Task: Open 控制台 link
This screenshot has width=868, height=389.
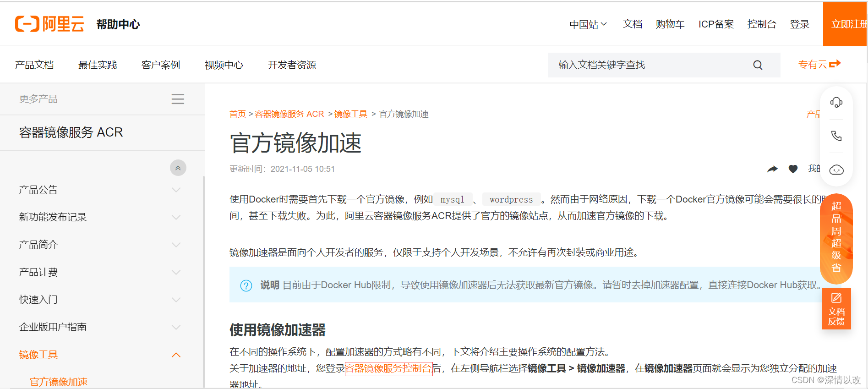Action: coord(762,24)
